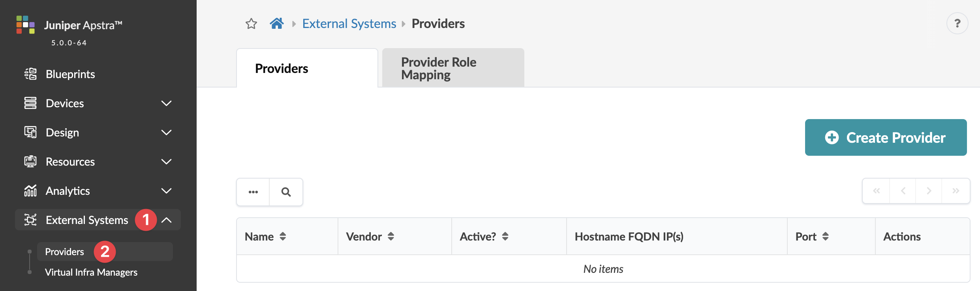Go to home via house icon

point(276,24)
